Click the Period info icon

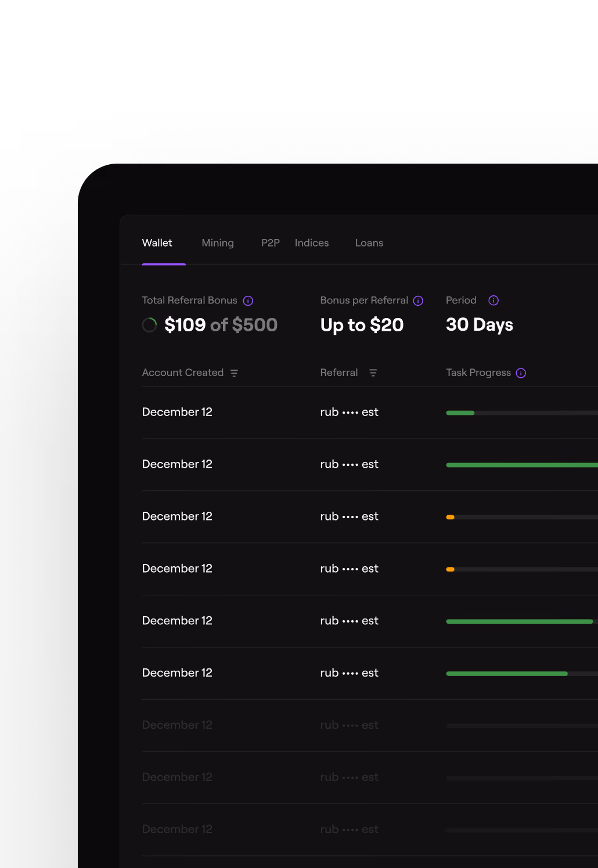[493, 300]
